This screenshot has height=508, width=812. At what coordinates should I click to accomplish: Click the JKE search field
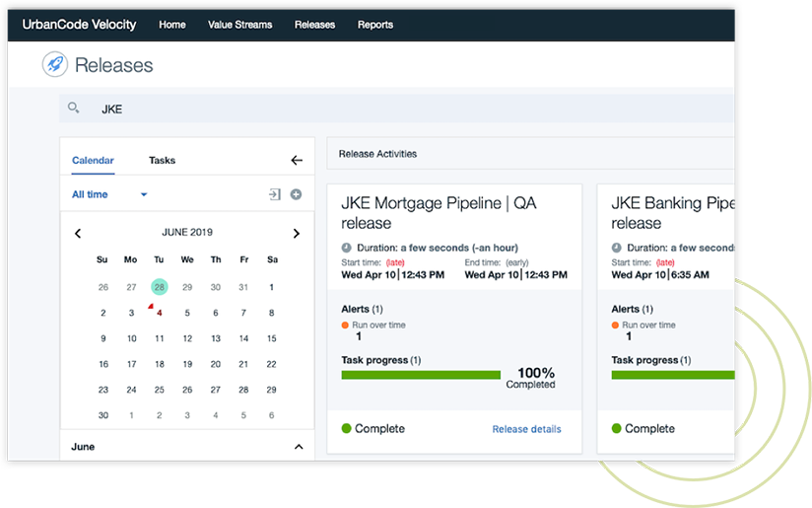[x=397, y=109]
